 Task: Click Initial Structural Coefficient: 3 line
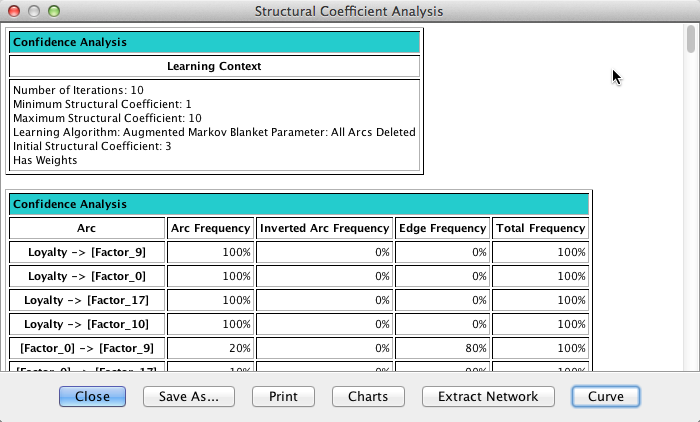click(x=92, y=146)
